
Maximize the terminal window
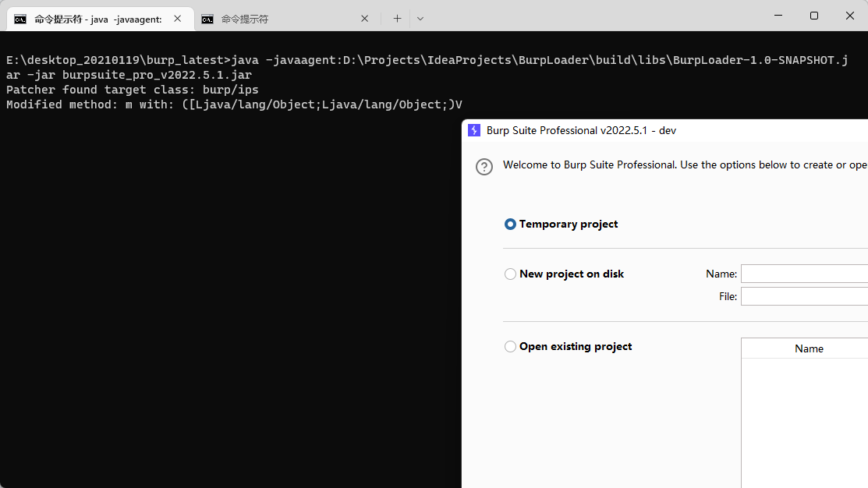pos(814,16)
